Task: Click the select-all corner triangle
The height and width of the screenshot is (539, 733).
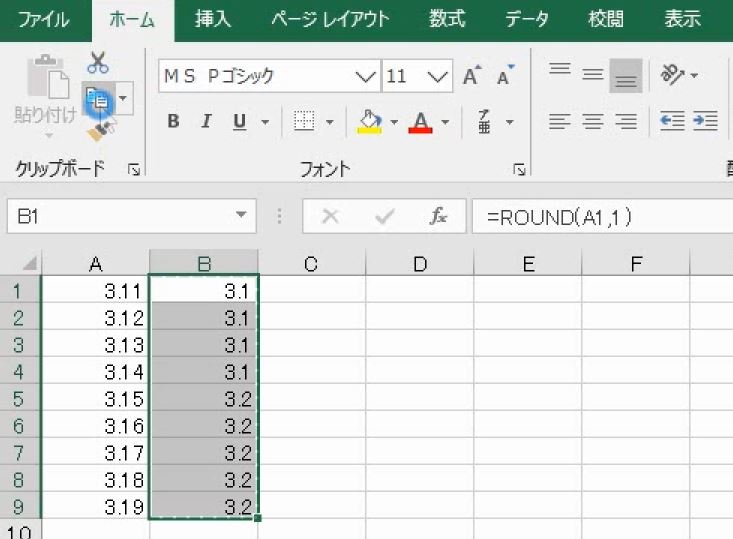Action: (x=29, y=264)
